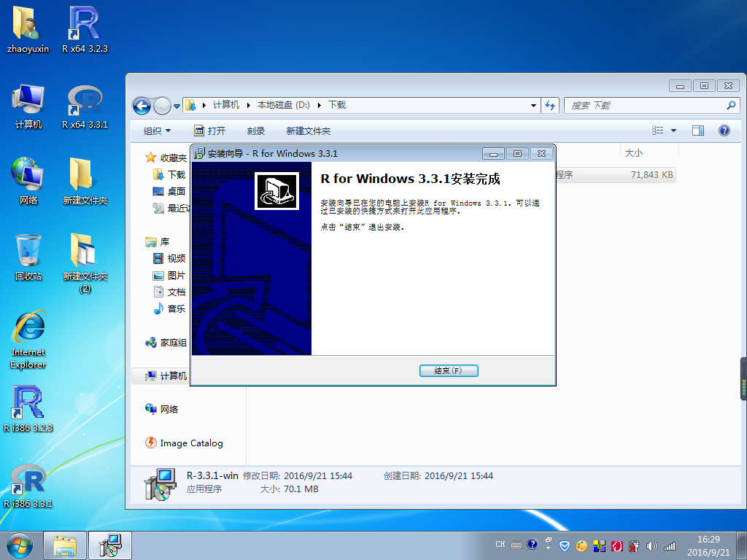Expand the address bar history dropdown
Screen dimensions: 747x560
[x=533, y=105]
